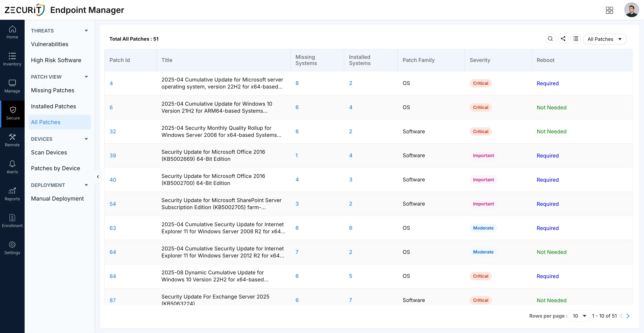Open patch ID 39 link

113,156
